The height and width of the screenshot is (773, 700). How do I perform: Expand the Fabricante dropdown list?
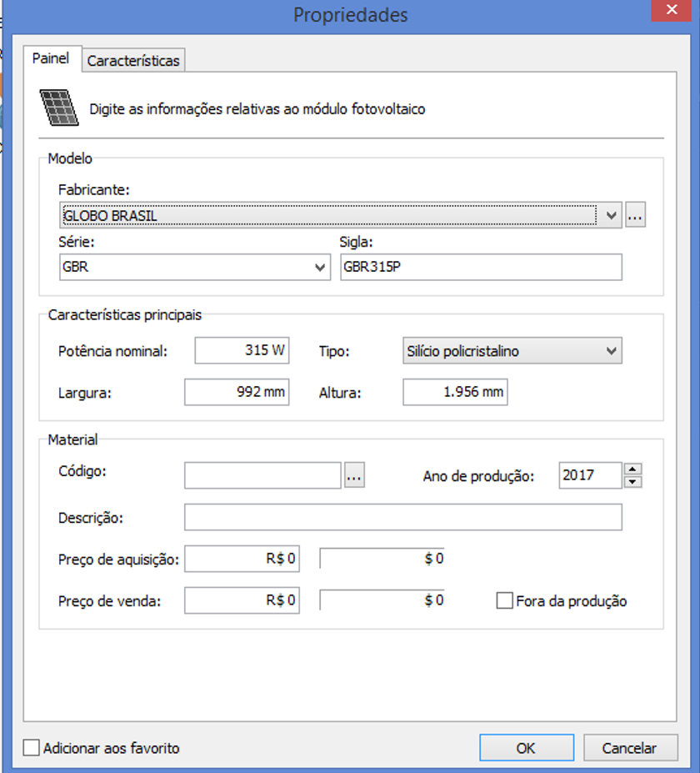pos(612,216)
